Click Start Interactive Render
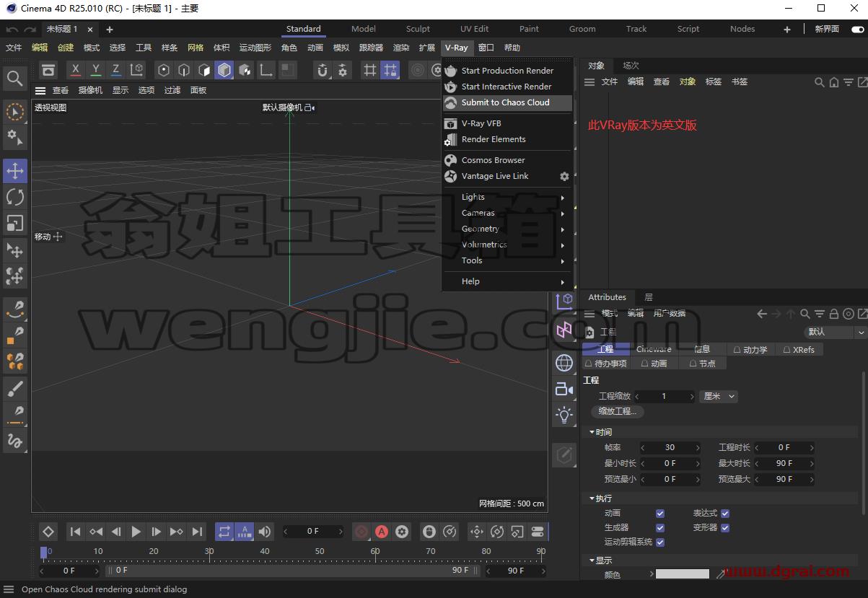Image resolution: width=868 pixels, height=598 pixels. click(x=507, y=87)
